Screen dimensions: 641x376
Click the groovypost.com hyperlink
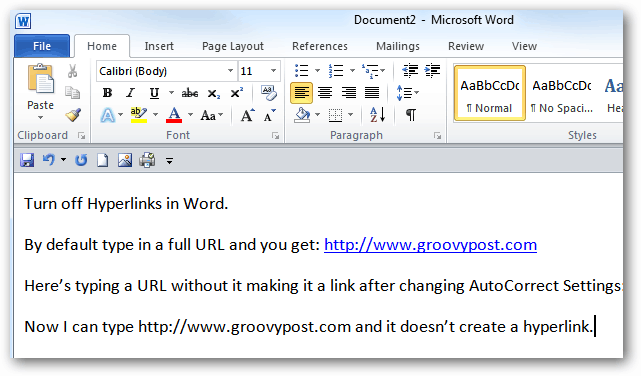pyautogui.click(x=430, y=245)
